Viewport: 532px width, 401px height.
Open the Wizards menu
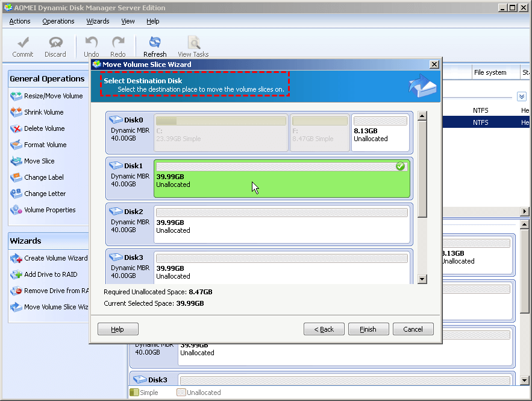pyautogui.click(x=98, y=21)
